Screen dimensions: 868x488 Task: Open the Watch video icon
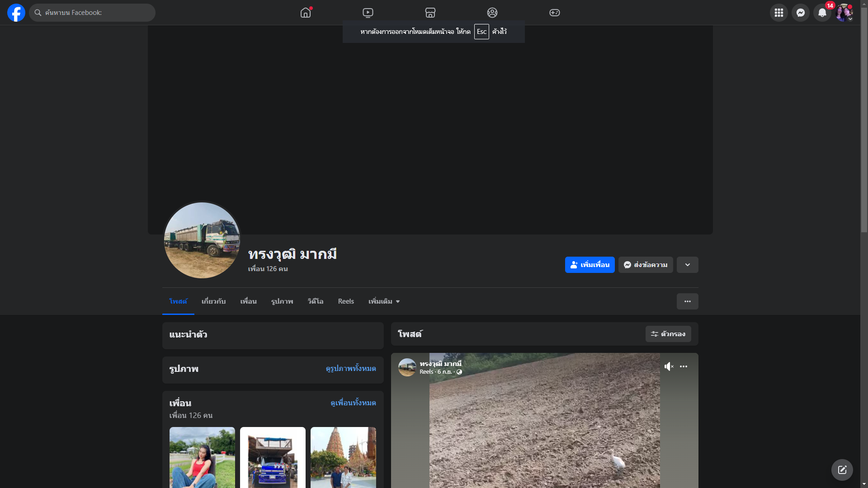coord(368,13)
